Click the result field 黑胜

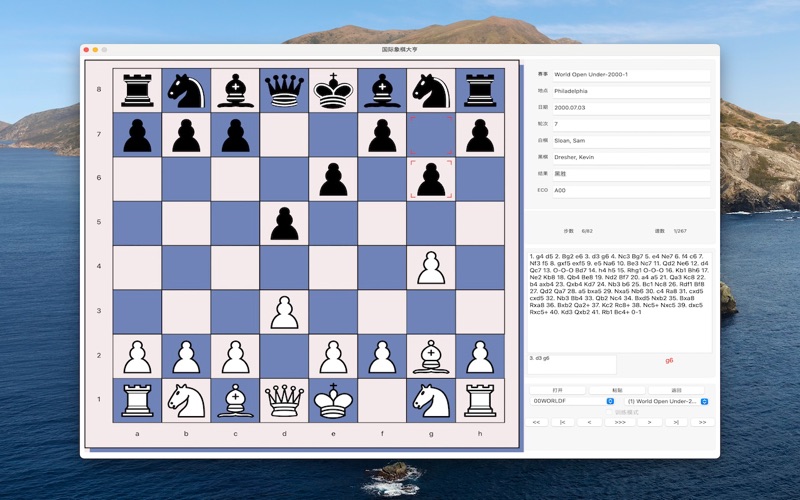[x=631, y=174]
